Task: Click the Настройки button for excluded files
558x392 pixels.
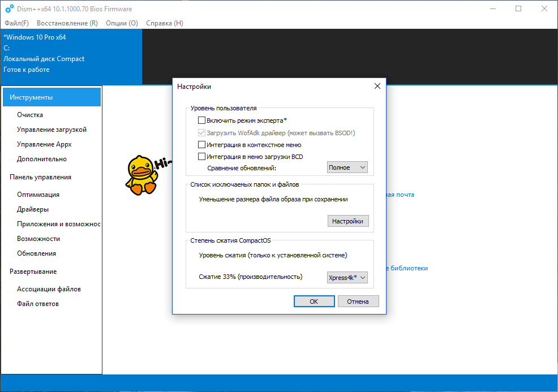Action: click(x=348, y=221)
